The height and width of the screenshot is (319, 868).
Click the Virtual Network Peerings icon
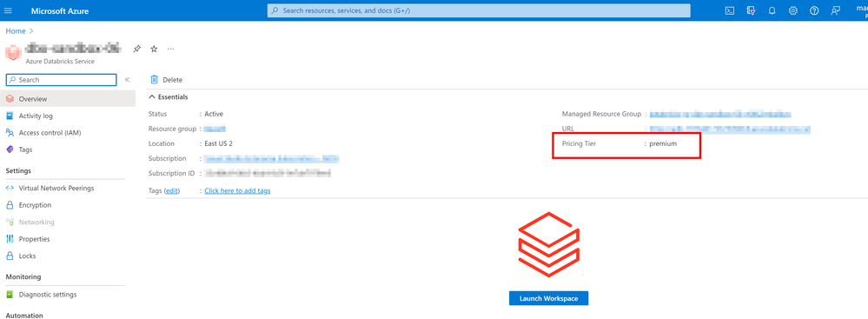(10, 189)
